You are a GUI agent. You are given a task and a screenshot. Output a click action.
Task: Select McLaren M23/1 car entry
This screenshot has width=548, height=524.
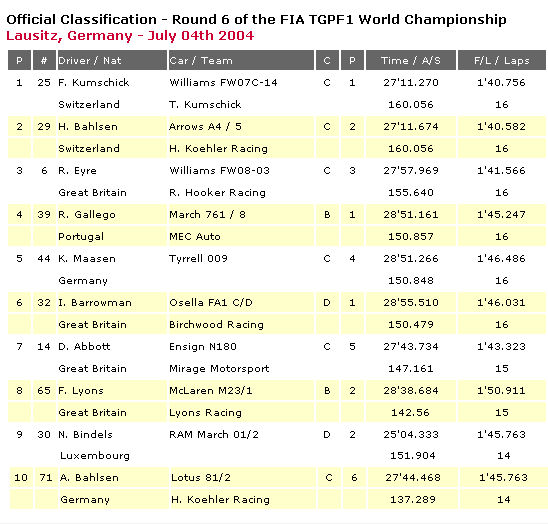[211, 390]
